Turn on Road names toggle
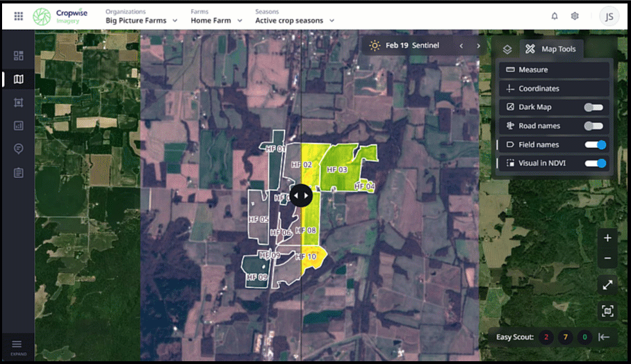 click(593, 126)
